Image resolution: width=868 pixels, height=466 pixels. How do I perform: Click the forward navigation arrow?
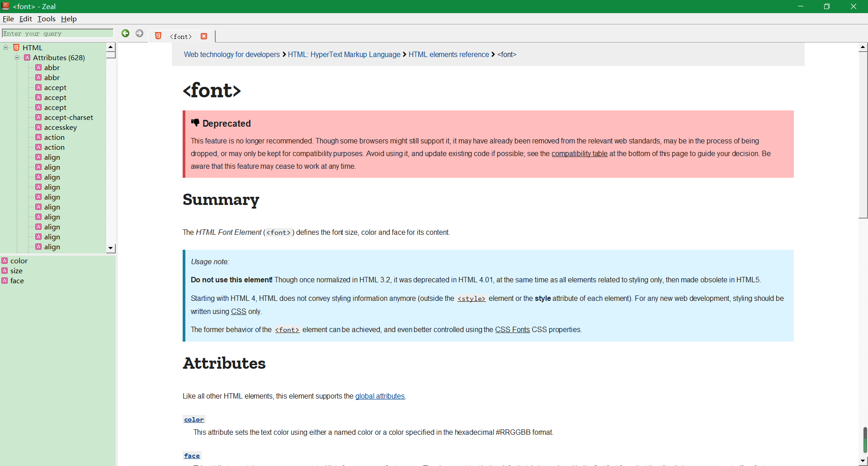139,33
